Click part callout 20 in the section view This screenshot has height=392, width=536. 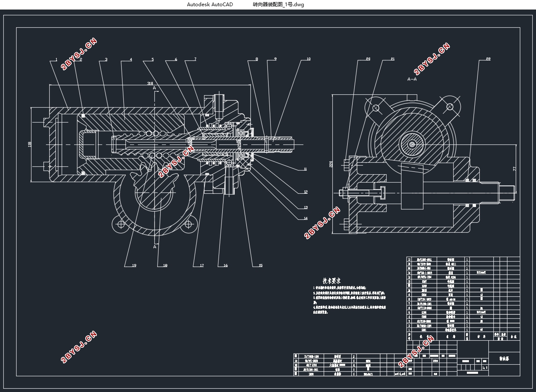point(368,59)
